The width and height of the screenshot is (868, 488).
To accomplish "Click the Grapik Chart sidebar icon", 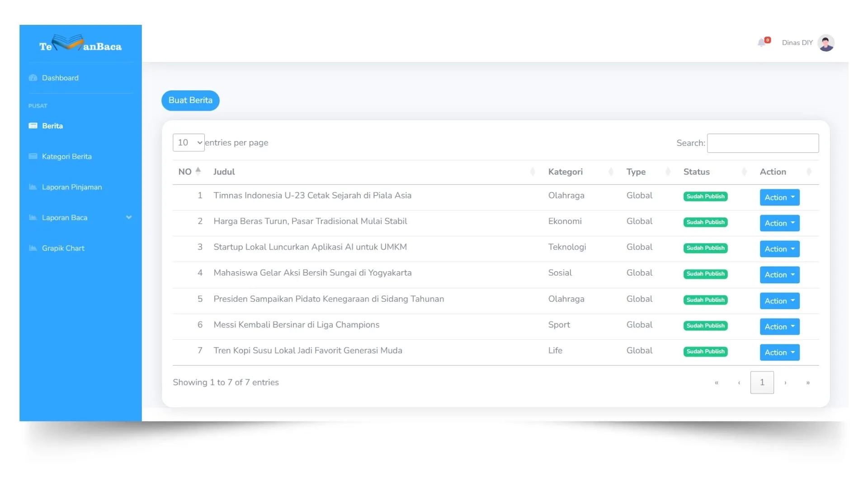I will pos(33,248).
